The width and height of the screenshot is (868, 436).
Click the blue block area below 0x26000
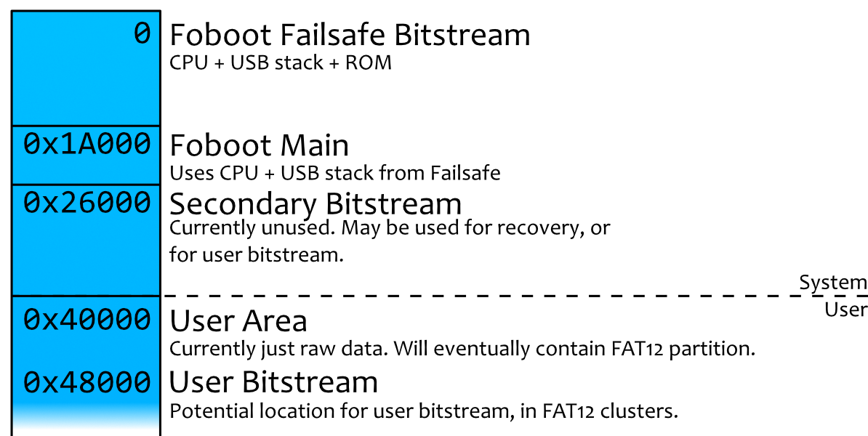[x=86, y=254]
